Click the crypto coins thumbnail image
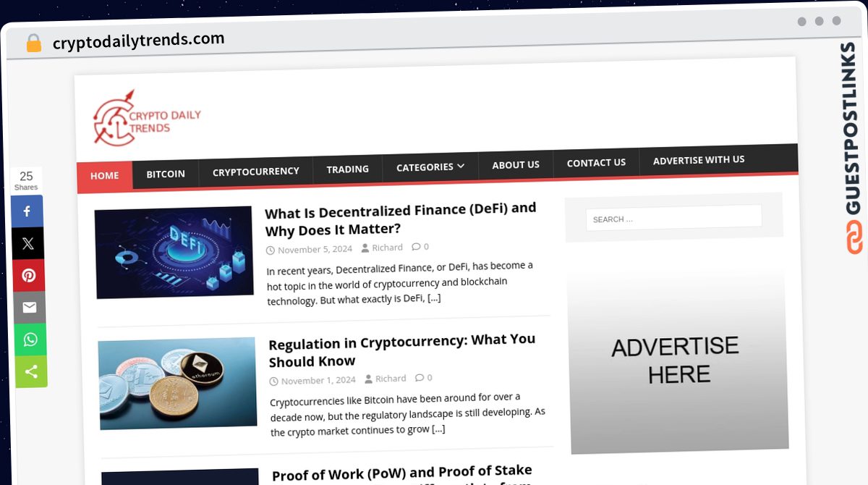This screenshot has height=485, width=868. click(x=177, y=384)
